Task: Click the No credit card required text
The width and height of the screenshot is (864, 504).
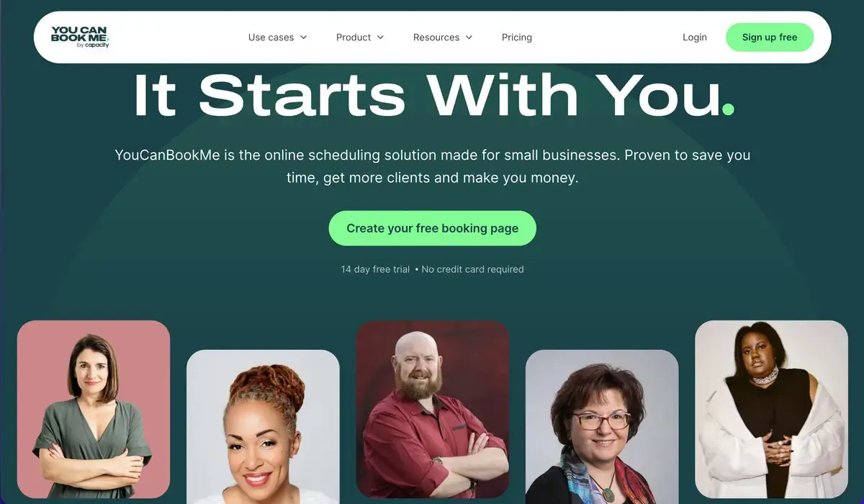Action: tap(472, 269)
